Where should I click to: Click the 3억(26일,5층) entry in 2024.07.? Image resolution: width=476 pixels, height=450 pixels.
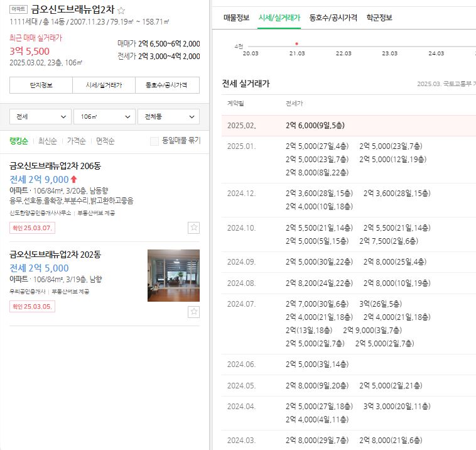[381, 304]
